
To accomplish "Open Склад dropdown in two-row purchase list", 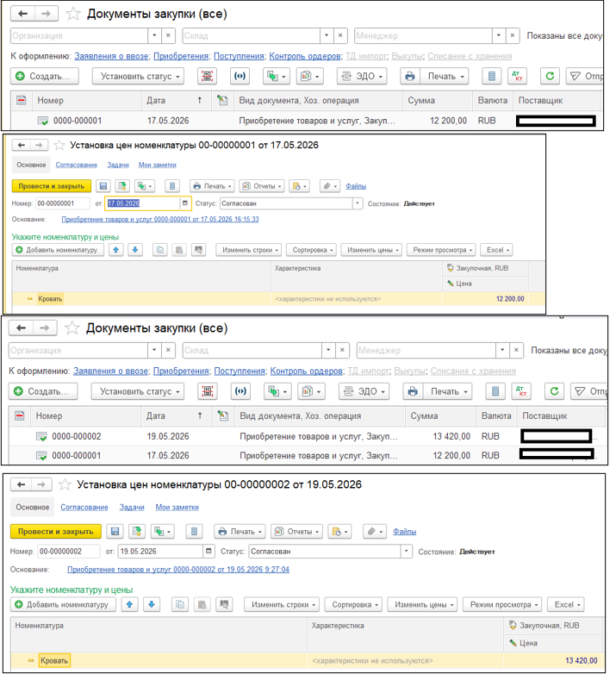I will 328,350.
